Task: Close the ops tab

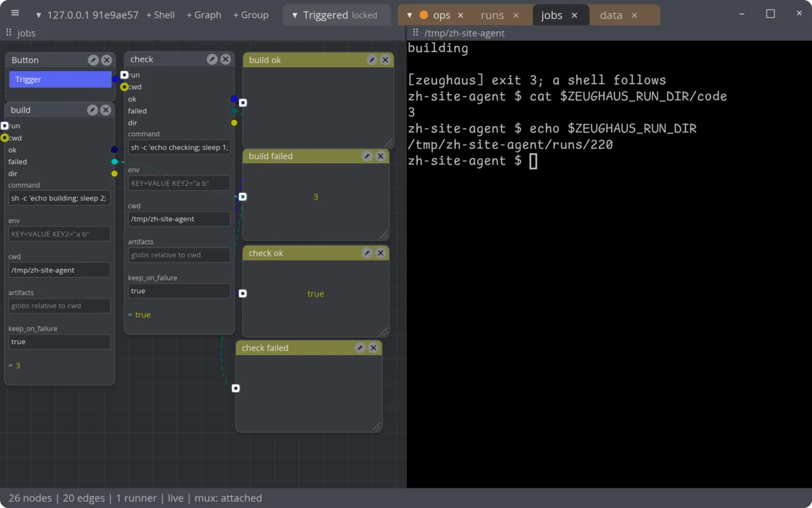Action: [x=461, y=15]
